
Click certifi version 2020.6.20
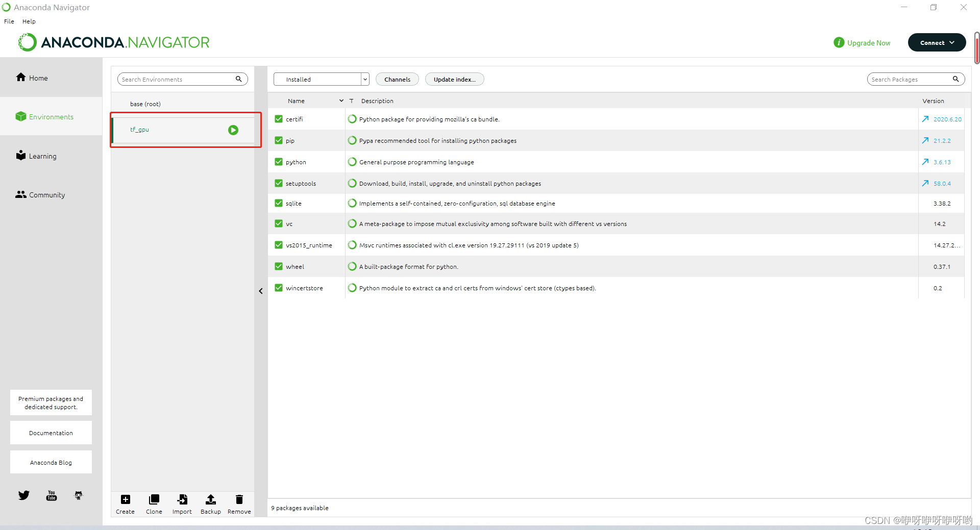click(947, 119)
